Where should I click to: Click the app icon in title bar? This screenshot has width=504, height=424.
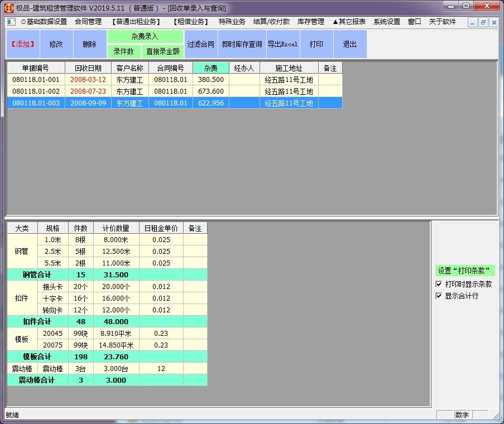(8, 8)
